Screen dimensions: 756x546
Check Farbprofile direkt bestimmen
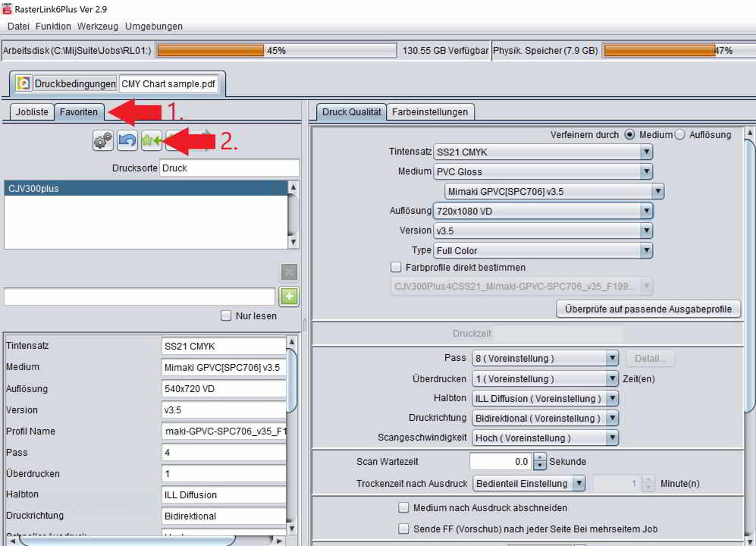coord(396,267)
